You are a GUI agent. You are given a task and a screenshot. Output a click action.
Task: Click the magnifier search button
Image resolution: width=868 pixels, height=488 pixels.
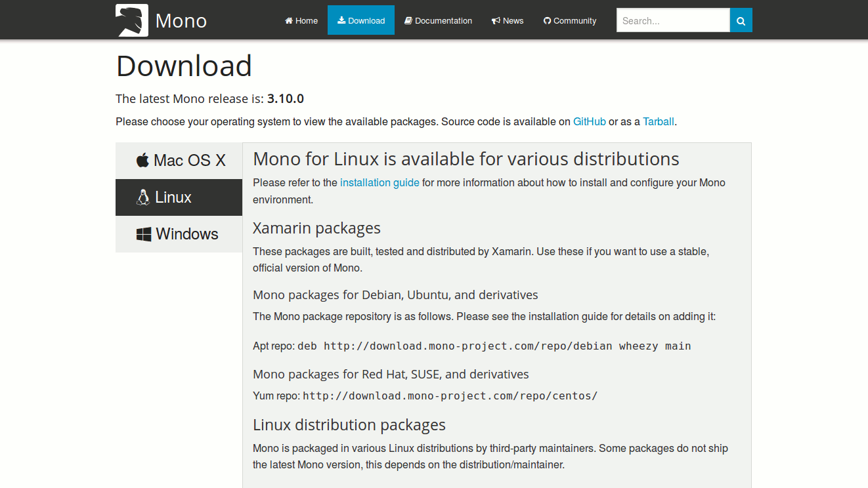click(741, 20)
